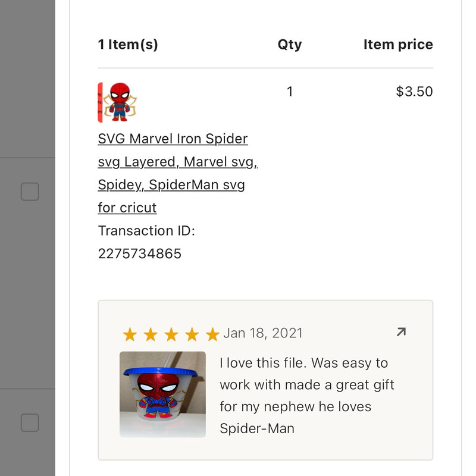Click the Transaction ID number 2275734865
The height and width of the screenshot is (476, 476).
140,253
